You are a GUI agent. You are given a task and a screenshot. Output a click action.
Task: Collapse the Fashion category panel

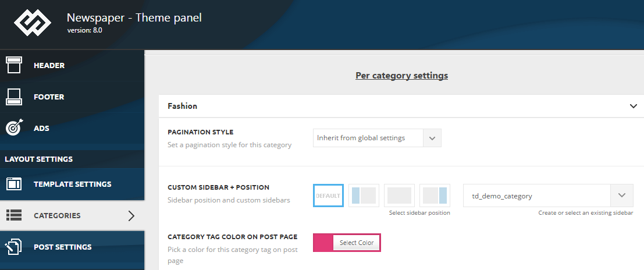(633, 106)
